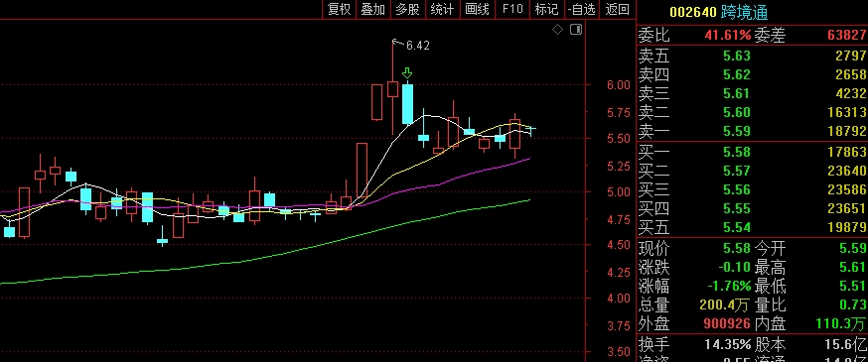Click the 股本 value 15.6亿
This screenshot has height=362, width=868.
[x=845, y=344]
